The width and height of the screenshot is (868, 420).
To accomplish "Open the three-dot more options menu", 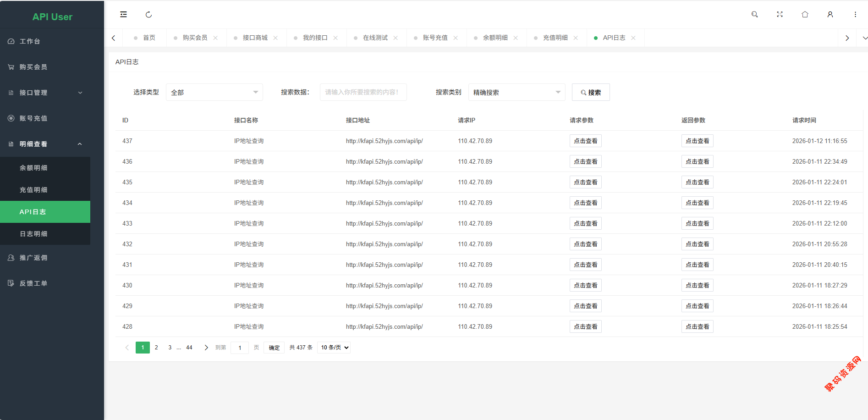I will (x=855, y=15).
